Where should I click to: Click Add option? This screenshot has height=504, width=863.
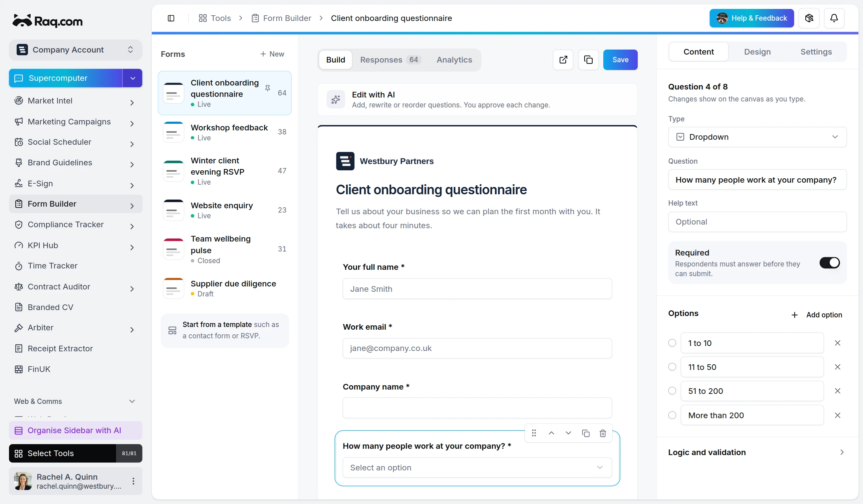[816, 315]
